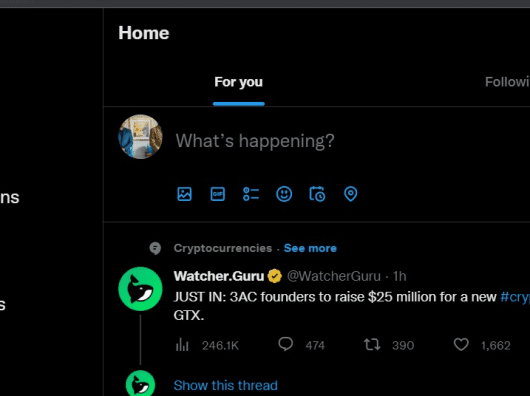Tag a location with the pin icon
The image size is (530, 396).
pyautogui.click(x=351, y=194)
